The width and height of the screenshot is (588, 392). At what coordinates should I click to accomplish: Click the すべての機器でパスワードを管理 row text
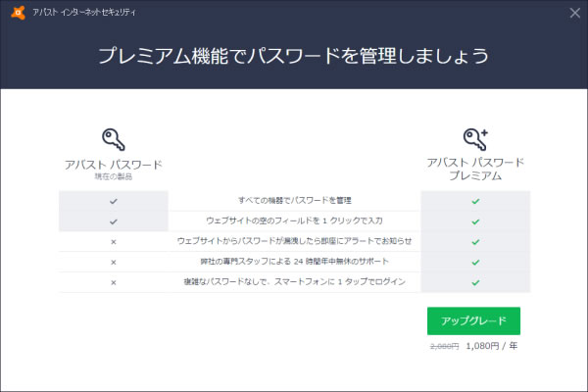pyautogui.click(x=295, y=200)
